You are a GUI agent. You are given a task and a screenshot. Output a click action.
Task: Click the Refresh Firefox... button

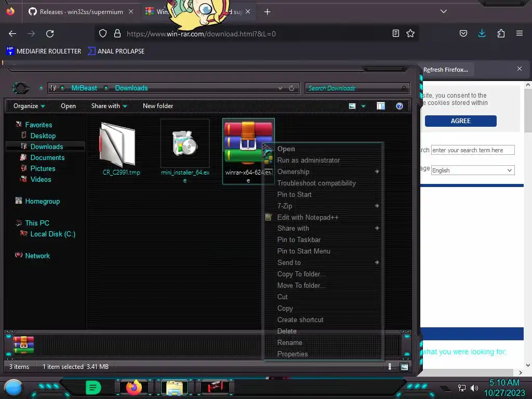tap(445, 70)
